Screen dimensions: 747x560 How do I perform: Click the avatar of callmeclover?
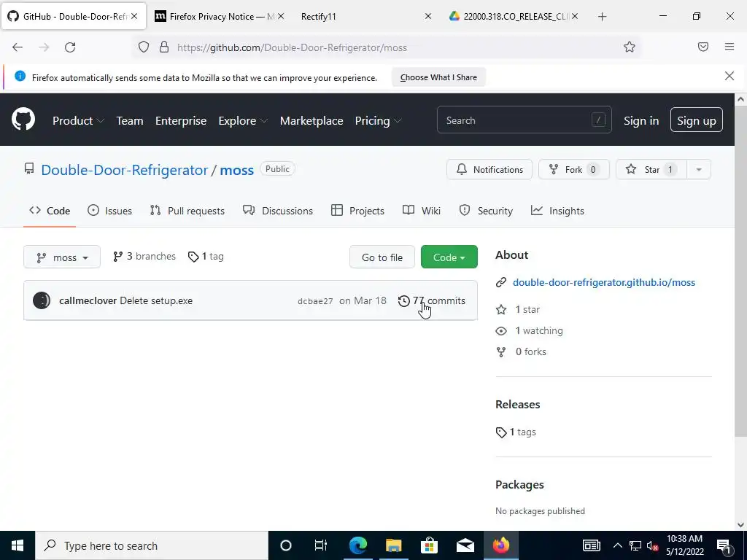click(x=42, y=300)
